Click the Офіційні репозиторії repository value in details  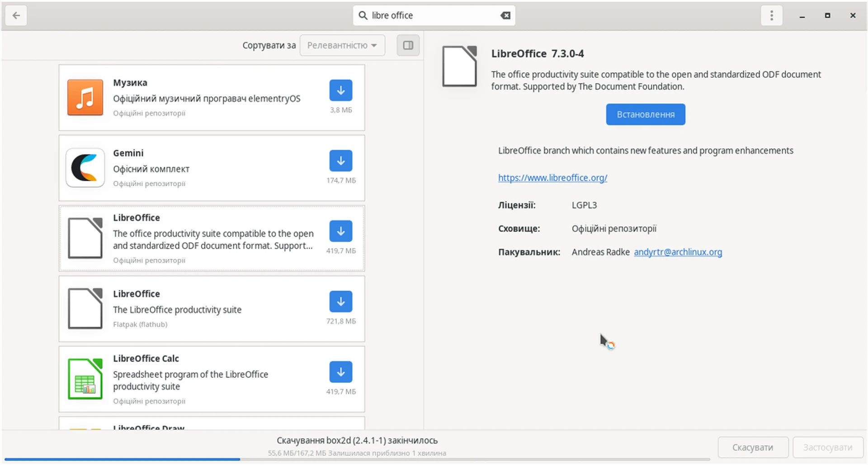pos(614,229)
